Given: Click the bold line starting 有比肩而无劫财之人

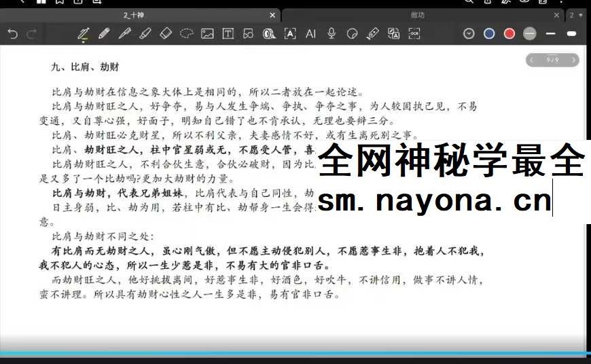Looking at the screenshot, I should tap(268, 251).
